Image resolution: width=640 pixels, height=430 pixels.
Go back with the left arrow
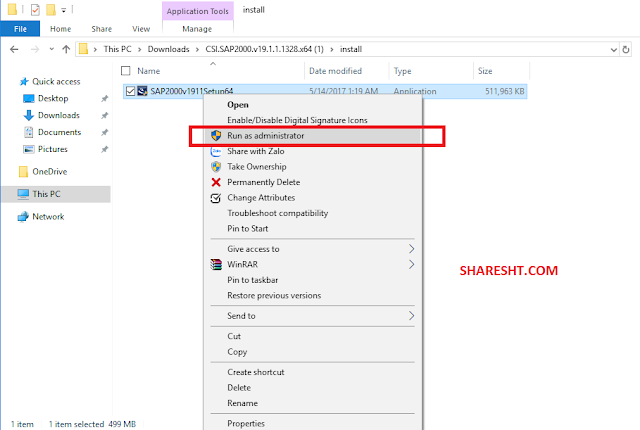click(x=14, y=49)
